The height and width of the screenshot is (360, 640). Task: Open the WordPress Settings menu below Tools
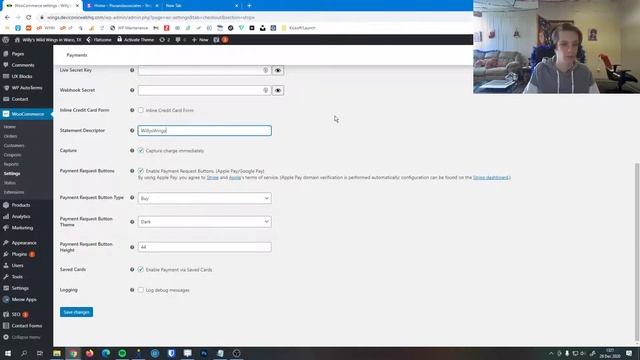tap(20, 288)
